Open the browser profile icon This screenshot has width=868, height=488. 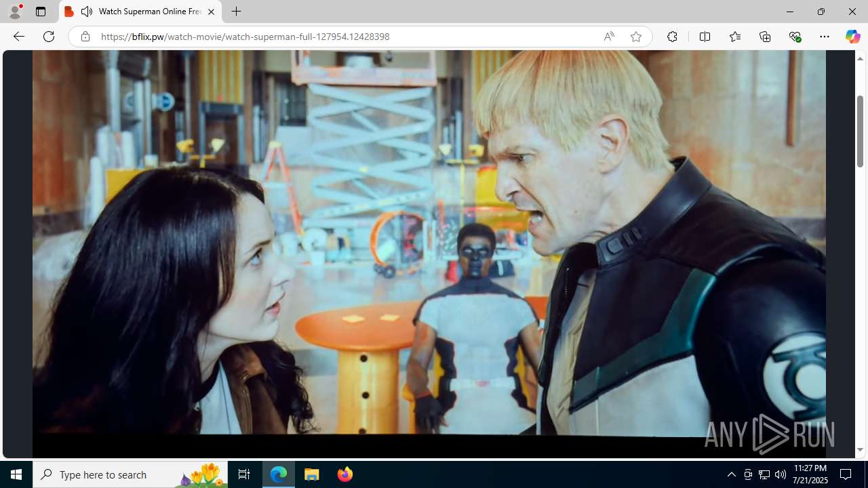(15, 12)
